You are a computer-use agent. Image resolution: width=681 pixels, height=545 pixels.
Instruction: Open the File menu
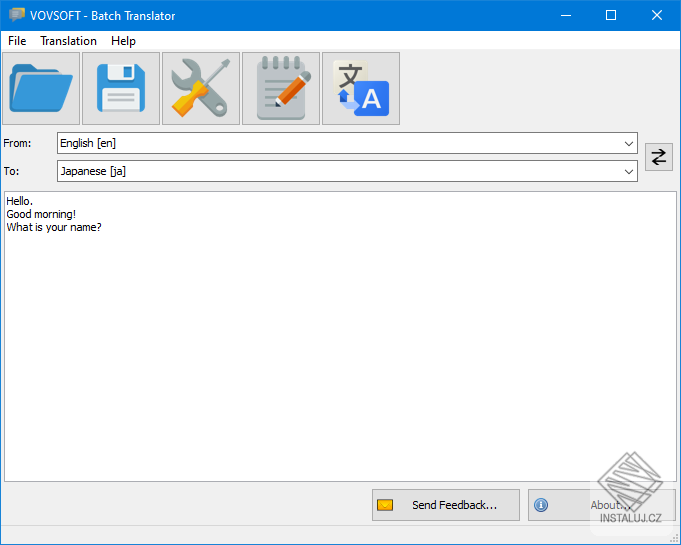click(x=17, y=41)
